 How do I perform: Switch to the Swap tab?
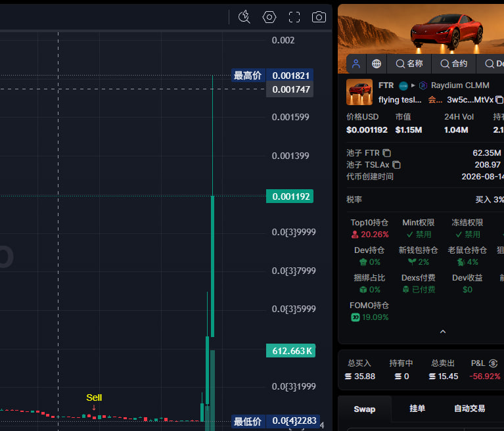(x=365, y=409)
